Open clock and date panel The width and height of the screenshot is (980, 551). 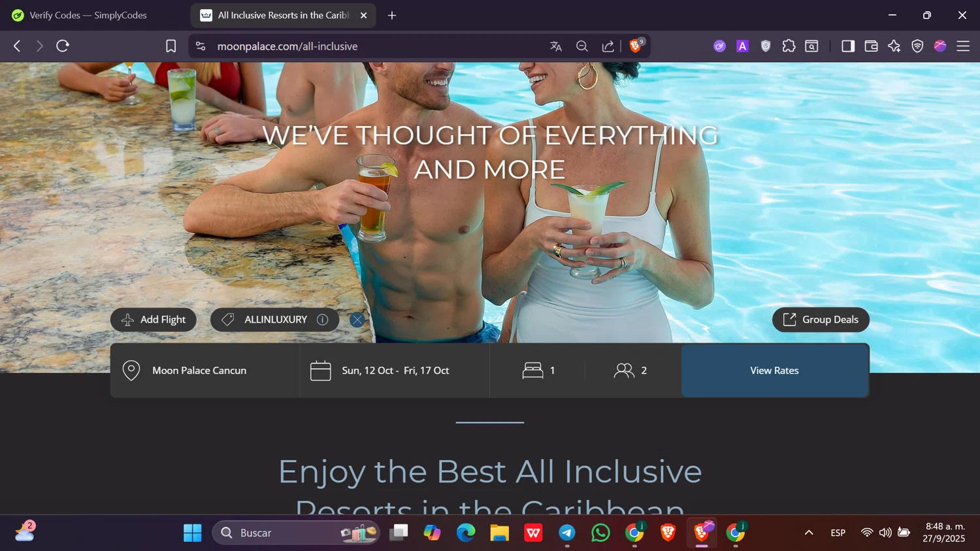click(x=945, y=533)
